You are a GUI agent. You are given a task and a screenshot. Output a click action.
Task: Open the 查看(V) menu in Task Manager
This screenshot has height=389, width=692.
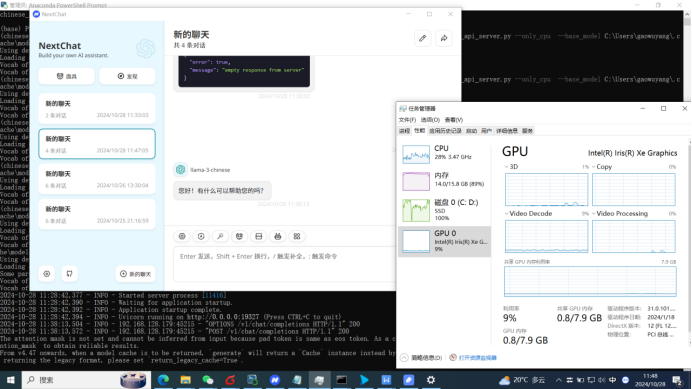pyautogui.click(x=454, y=120)
